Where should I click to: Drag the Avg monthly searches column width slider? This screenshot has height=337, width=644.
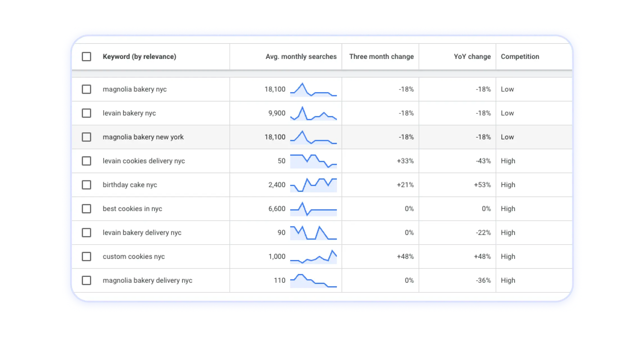(x=342, y=57)
